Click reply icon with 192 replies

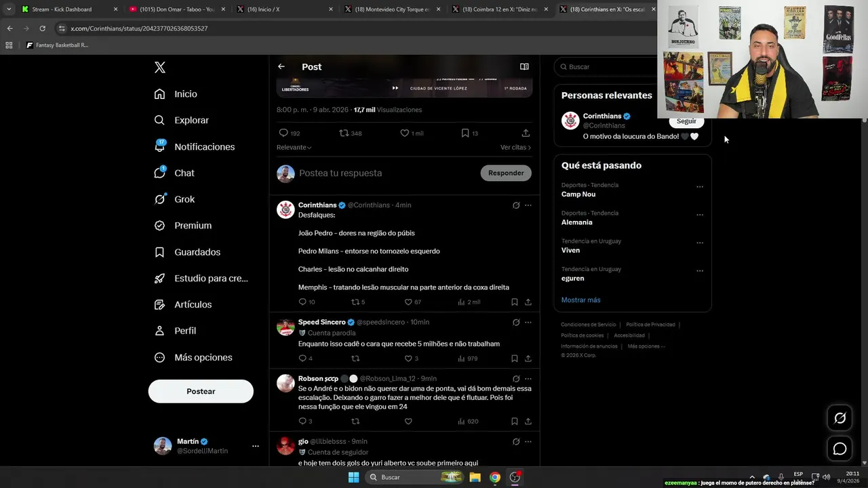tap(290, 133)
